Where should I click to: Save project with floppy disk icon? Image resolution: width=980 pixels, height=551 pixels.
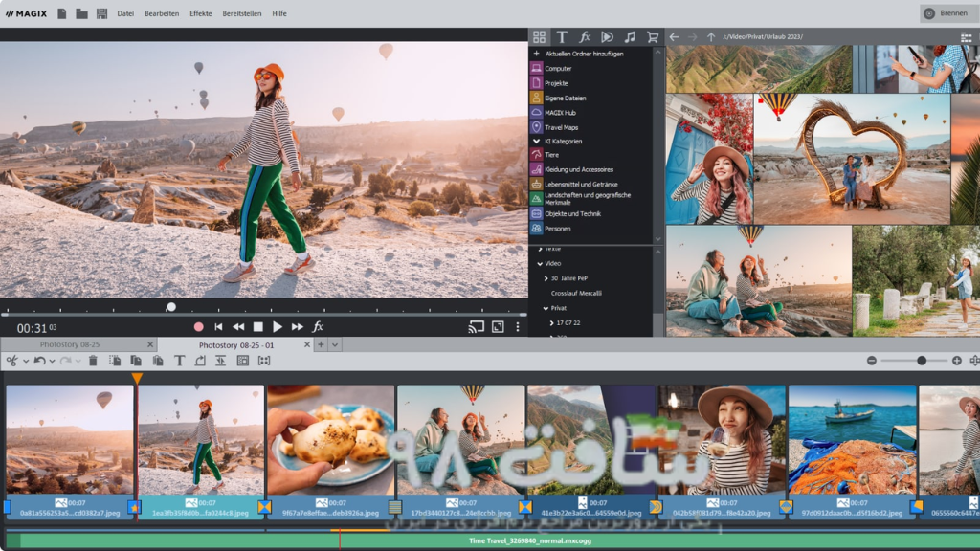(x=101, y=13)
